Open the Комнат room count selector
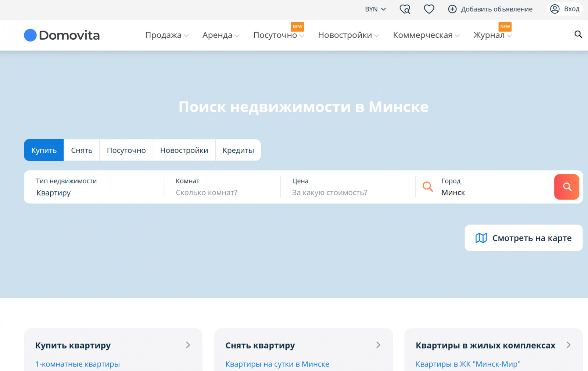Viewport: 588px width, 371px height. click(x=222, y=187)
